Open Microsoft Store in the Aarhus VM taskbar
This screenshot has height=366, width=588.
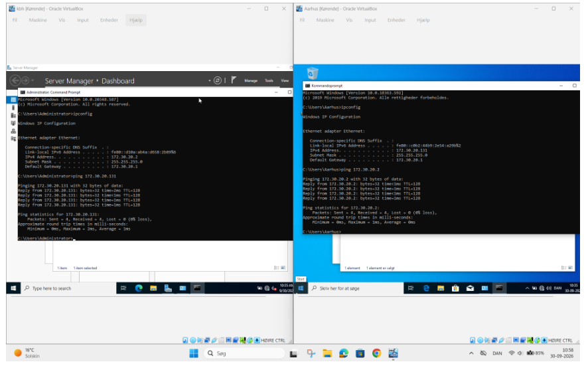point(455,288)
